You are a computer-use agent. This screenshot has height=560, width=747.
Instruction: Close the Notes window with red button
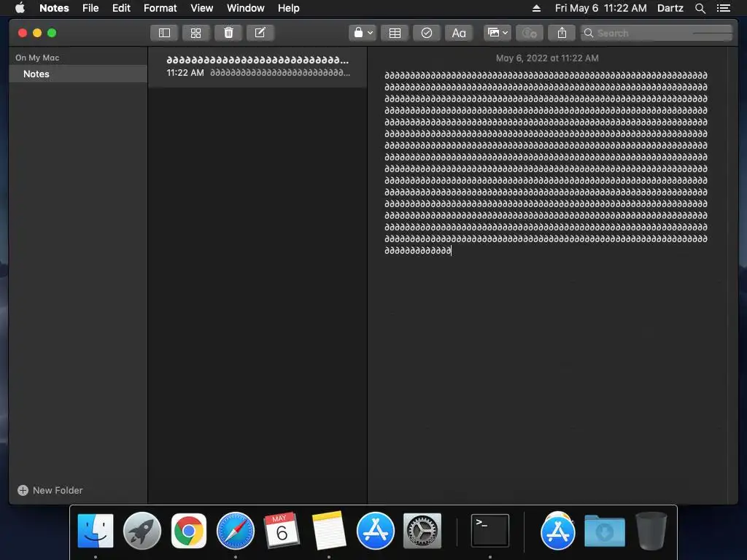[x=22, y=33]
